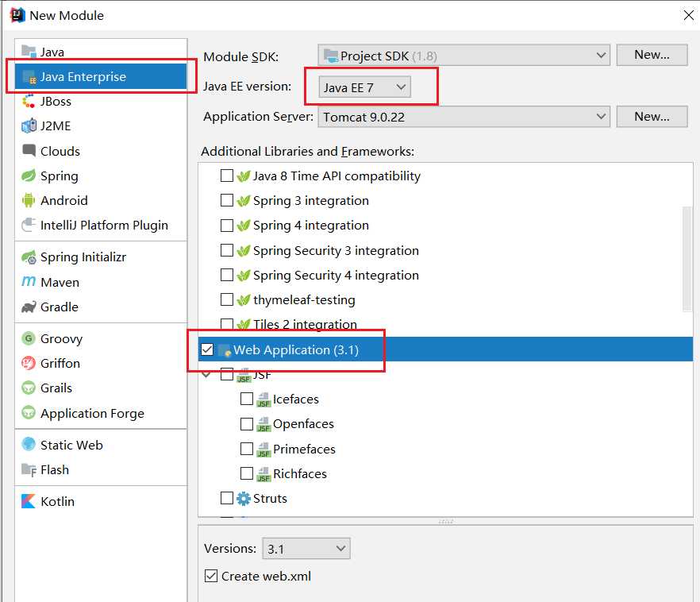700x602 pixels.
Task: Click the Richfaces JSF icon
Action: (x=263, y=474)
